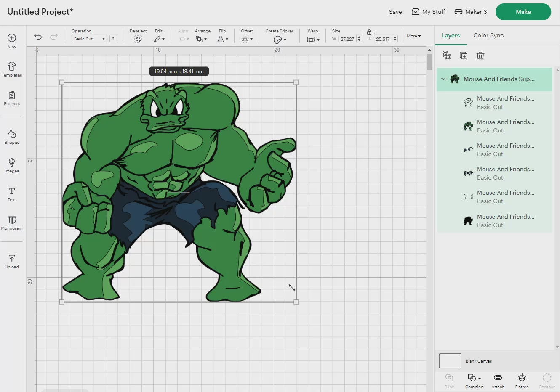Image resolution: width=560 pixels, height=392 pixels.
Task: Click the Group layers icon
Action: point(446,55)
